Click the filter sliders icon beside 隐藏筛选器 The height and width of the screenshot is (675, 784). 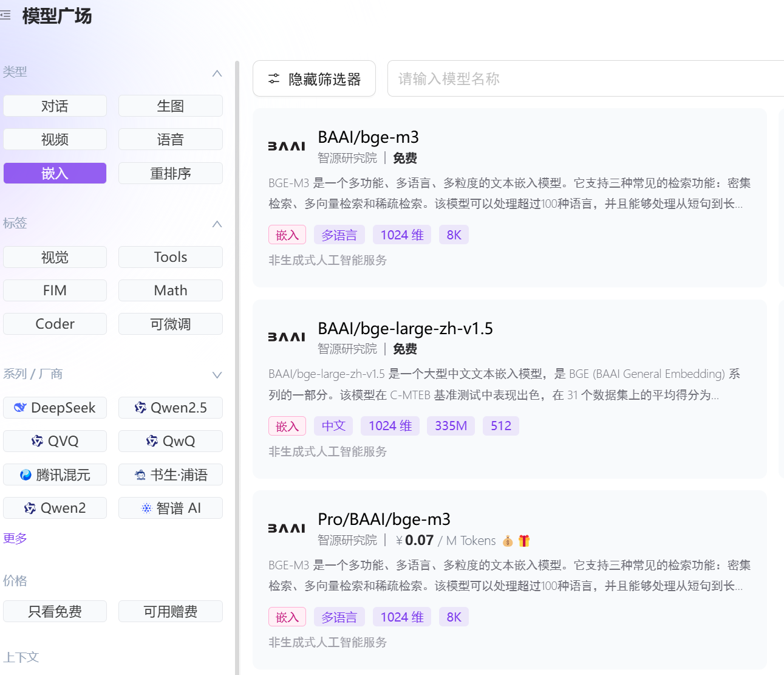coord(275,78)
